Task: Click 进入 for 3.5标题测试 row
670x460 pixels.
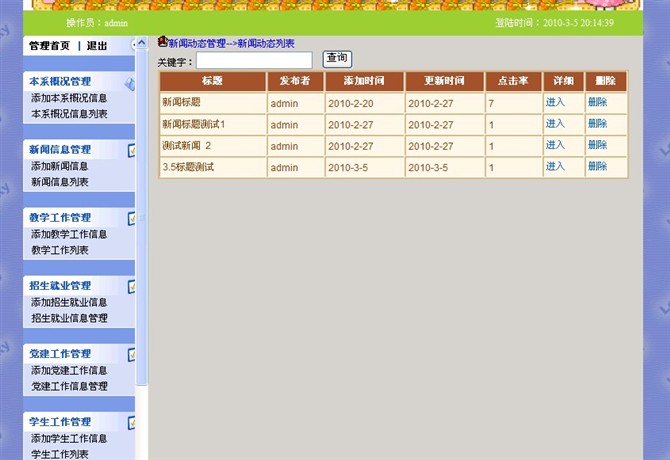Action: [x=555, y=166]
